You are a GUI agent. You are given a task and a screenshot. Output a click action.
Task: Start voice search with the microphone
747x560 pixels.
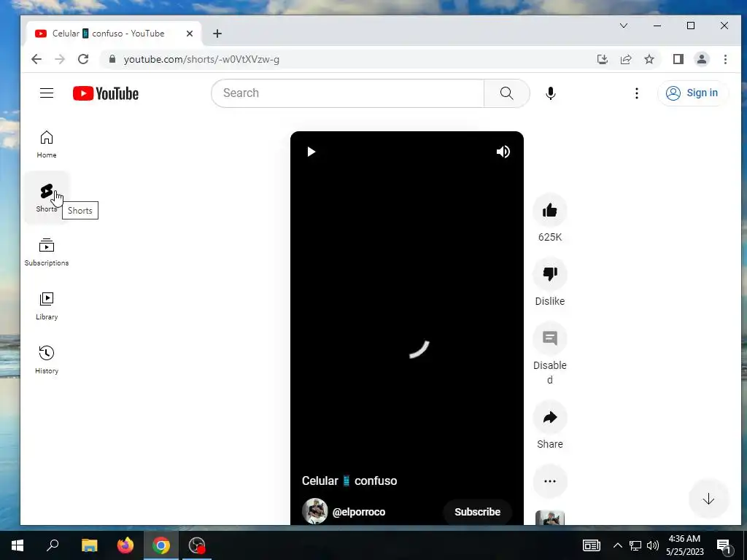coord(551,93)
